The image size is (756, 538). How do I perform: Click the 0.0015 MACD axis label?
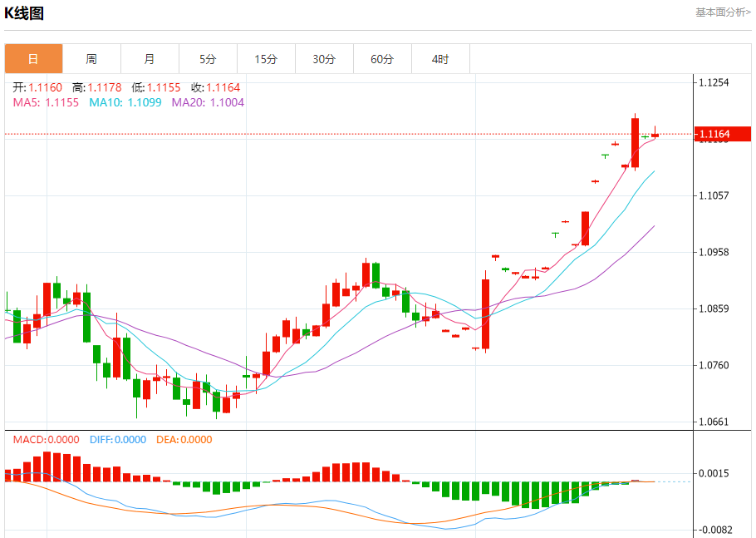(714, 473)
